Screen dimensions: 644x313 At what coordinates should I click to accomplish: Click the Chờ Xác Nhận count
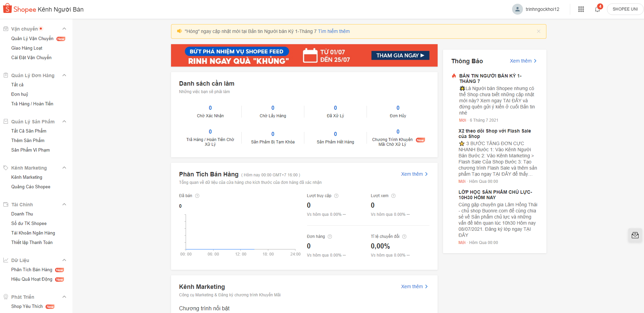[210, 108]
